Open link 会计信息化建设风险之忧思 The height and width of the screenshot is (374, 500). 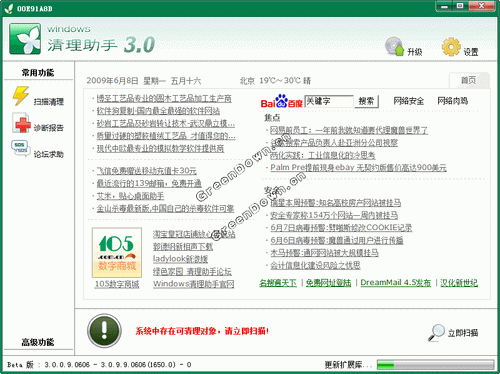315,265
